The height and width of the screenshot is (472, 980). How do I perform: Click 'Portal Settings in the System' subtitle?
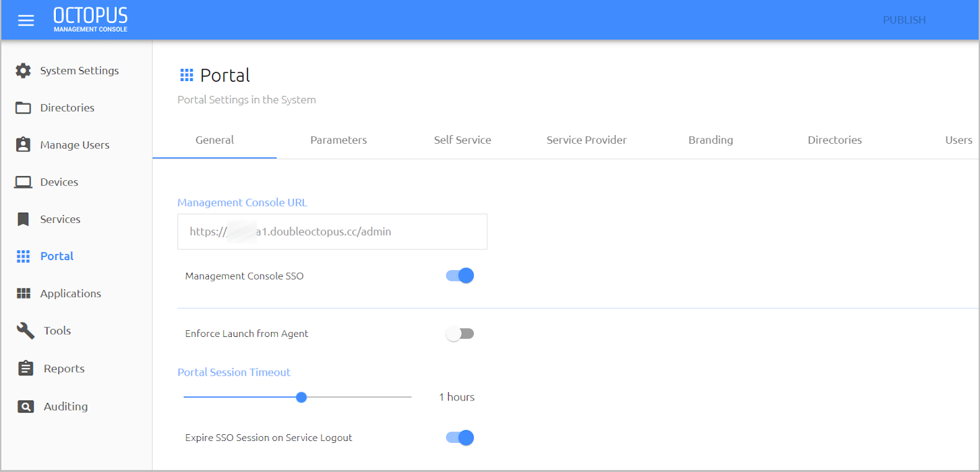coord(247,99)
